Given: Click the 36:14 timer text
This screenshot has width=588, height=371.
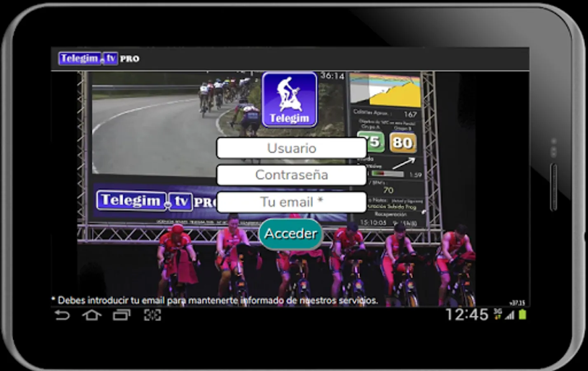Looking at the screenshot, I should 332,76.
